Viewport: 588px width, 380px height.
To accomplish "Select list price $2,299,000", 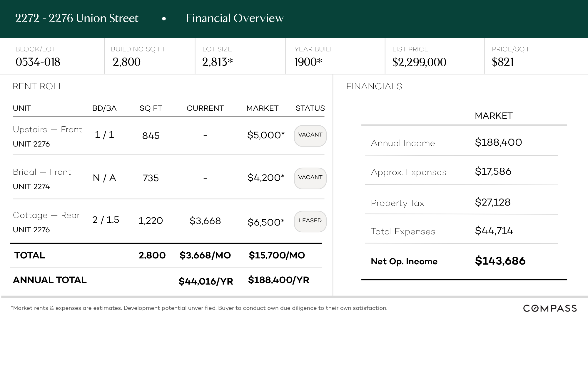I will 419,62.
